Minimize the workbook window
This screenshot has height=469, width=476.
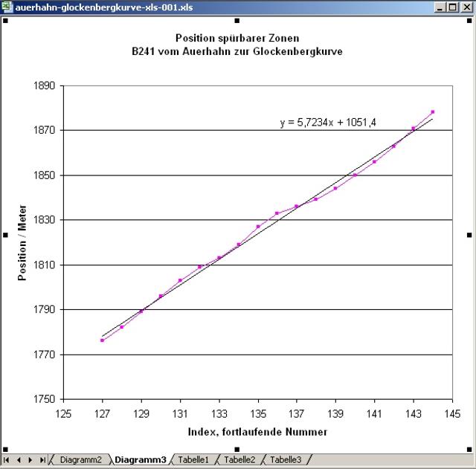tap(441, 6)
